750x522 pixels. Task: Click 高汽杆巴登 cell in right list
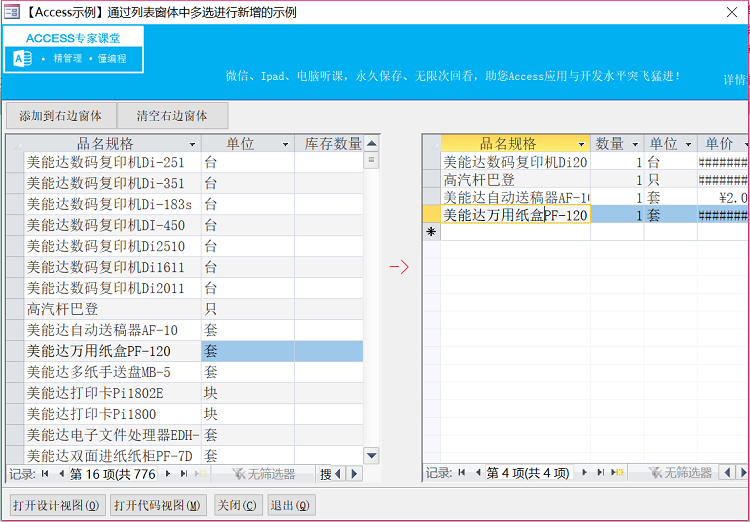[x=515, y=180]
